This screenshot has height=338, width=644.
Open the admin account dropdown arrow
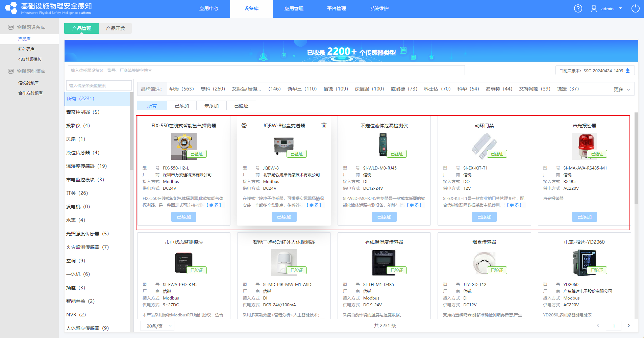pos(620,8)
